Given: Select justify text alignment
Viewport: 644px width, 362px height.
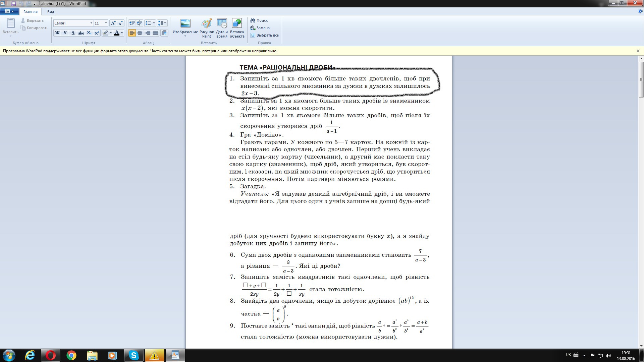Looking at the screenshot, I should click(156, 33).
